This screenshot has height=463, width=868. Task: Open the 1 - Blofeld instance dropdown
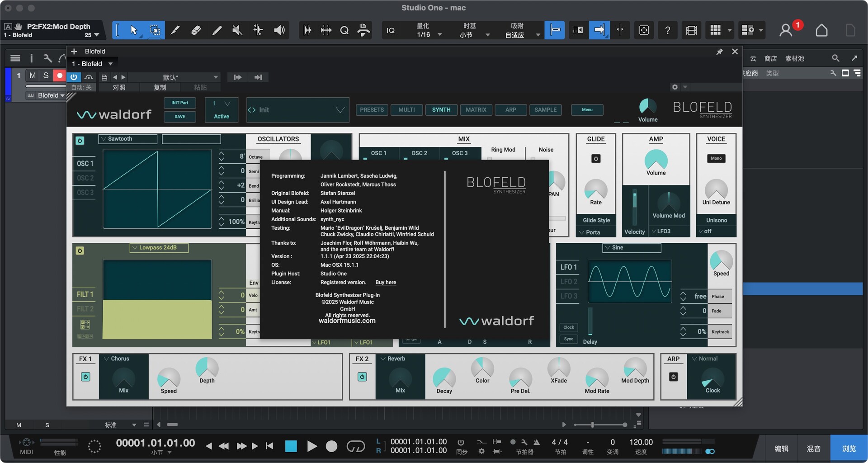pyautogui.click(x=92, y=64)
